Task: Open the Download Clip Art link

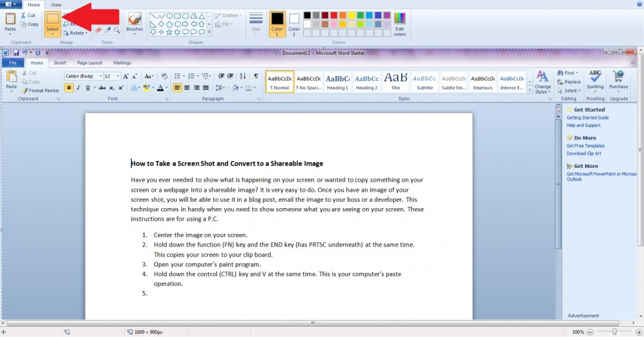Action: [584, 153]
